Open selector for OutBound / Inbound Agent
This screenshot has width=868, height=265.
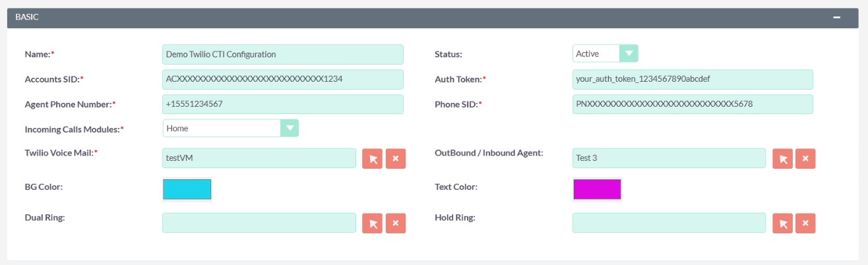click(x=783, y=158)
